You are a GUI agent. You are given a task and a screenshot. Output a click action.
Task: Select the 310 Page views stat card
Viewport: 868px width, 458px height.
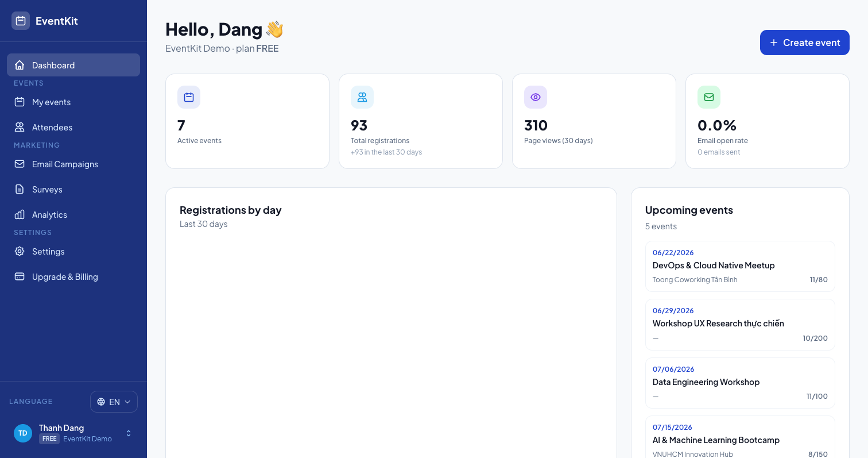point(594,121)
